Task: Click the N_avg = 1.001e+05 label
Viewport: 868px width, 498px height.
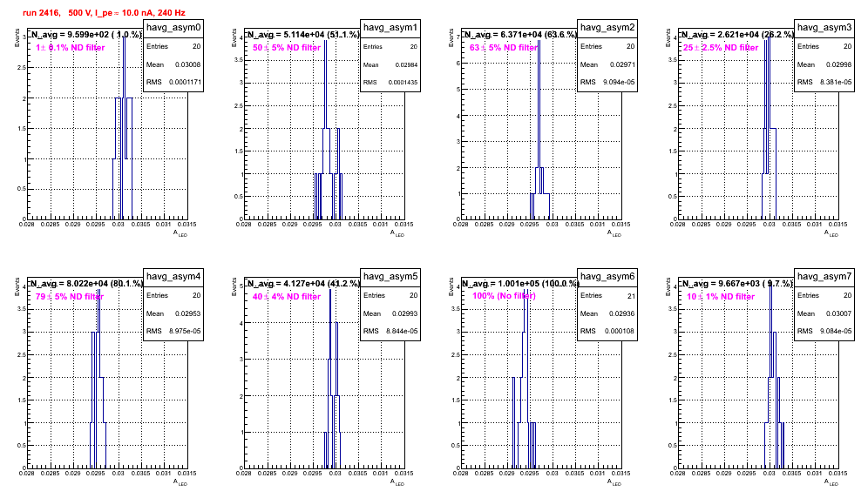Action: click(519, 283)
